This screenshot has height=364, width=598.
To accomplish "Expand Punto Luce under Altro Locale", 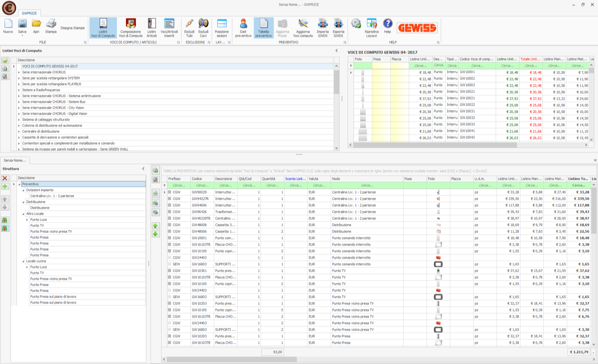I will tap(27, 220).
